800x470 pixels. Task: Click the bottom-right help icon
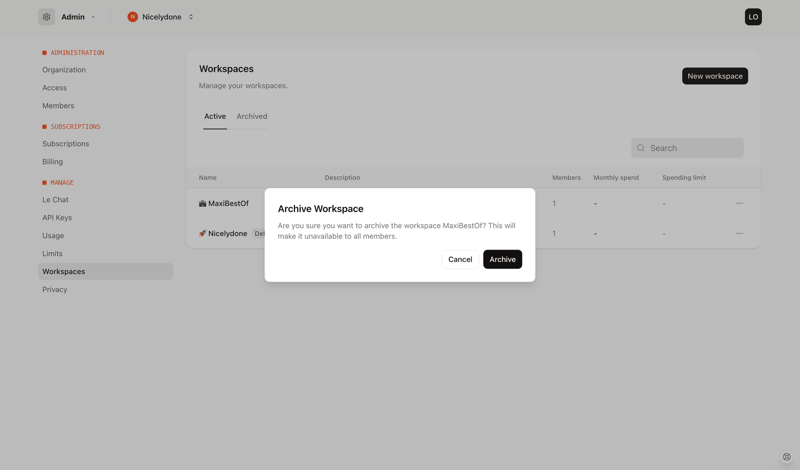click(786, 457)
